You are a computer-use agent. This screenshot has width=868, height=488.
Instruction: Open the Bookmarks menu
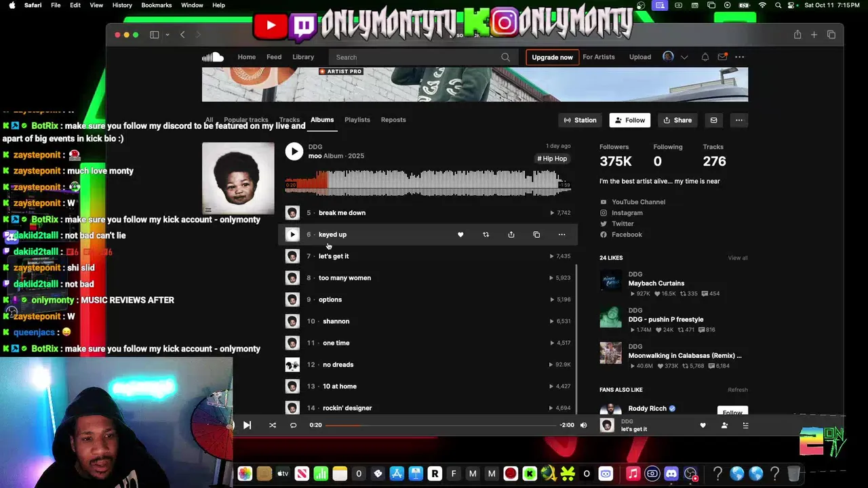(x=156, y=5)
